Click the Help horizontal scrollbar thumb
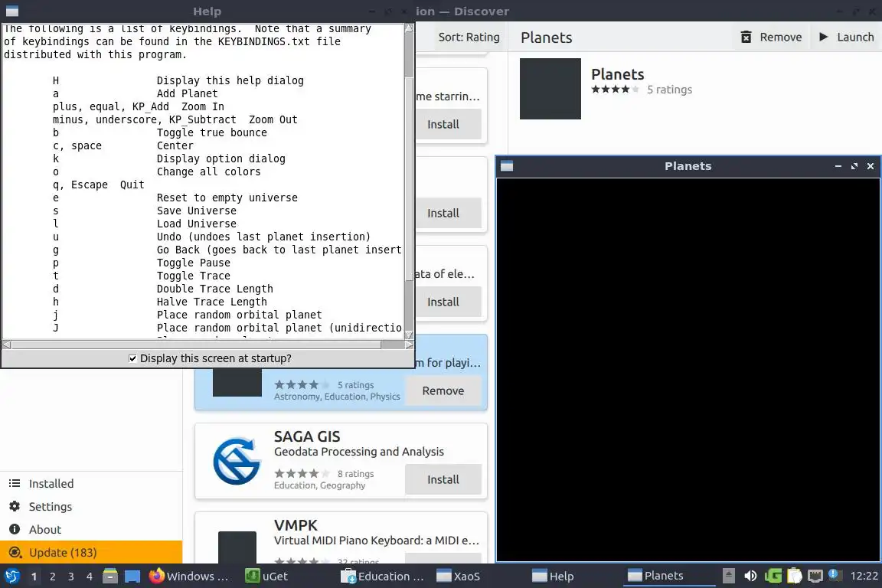 click(x=196, y=345)
